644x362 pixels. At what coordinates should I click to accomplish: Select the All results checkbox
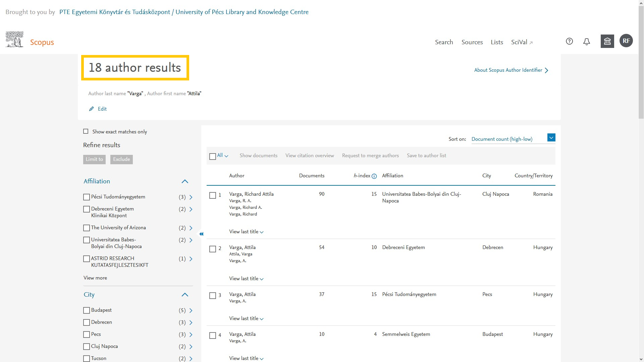[x=212, y=157]
